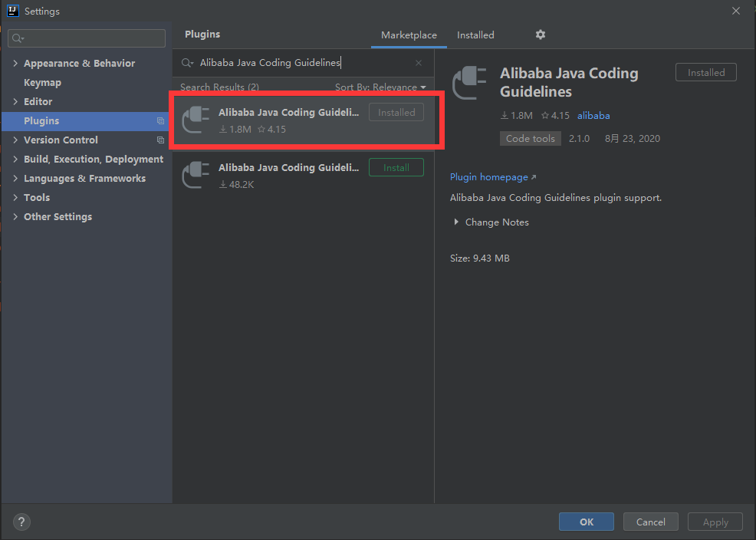
Task: Click the project-level icon beside Version Control
Action: [160, 140]
